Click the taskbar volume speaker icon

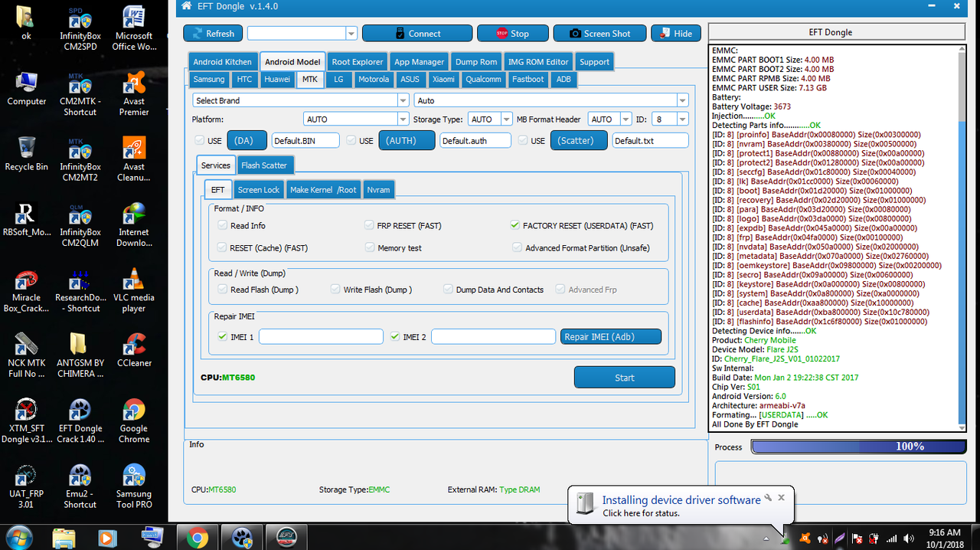(909, 539)
